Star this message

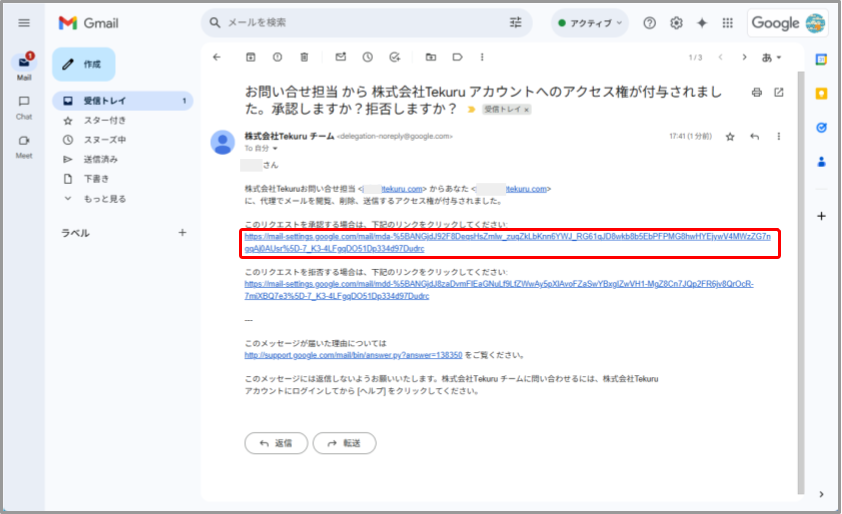(x=730, y=136)
